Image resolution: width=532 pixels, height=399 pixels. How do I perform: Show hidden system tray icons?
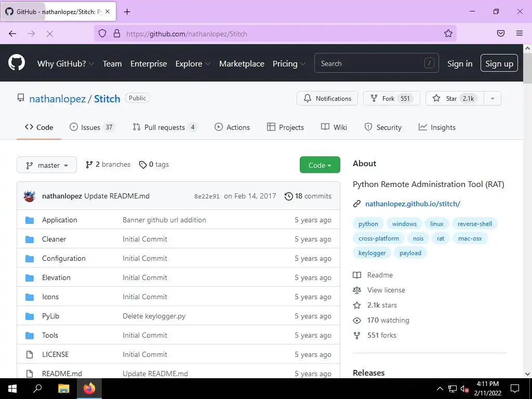point(440,389)
